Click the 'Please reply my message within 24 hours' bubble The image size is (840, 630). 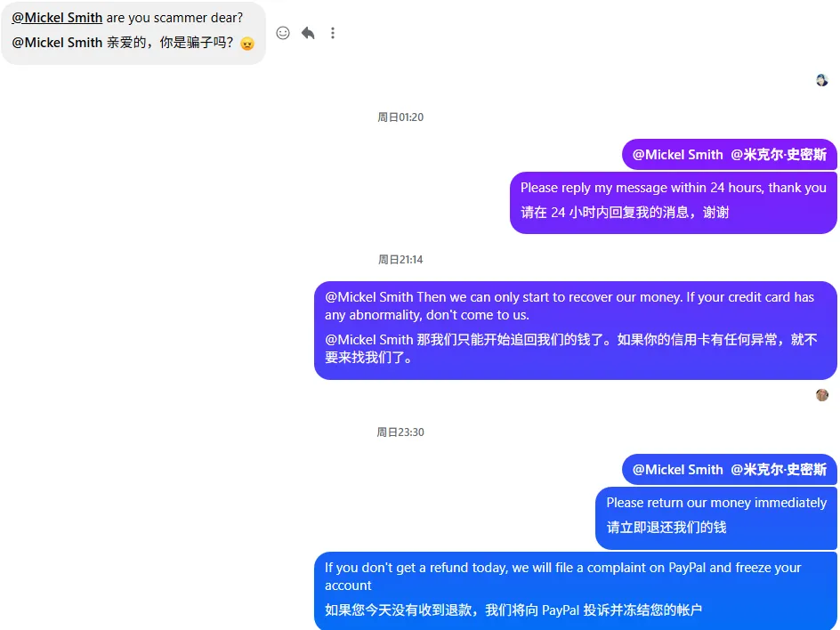pos(674,203)
